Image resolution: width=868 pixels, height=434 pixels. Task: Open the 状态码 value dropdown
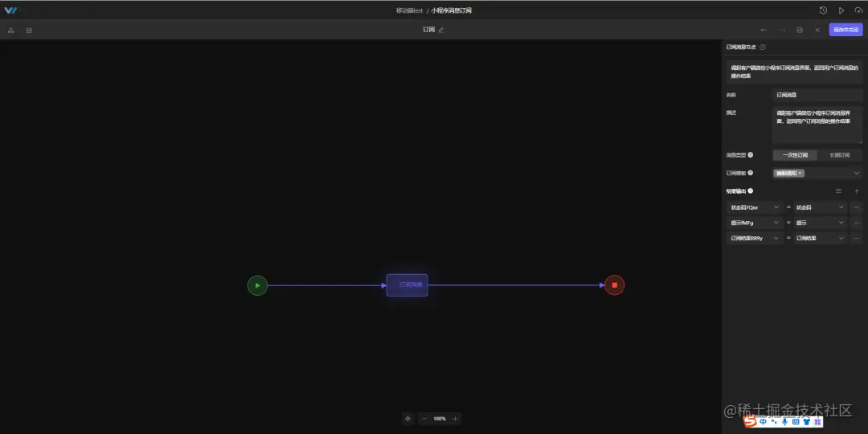pyautogui.click(x=821, y=207)
